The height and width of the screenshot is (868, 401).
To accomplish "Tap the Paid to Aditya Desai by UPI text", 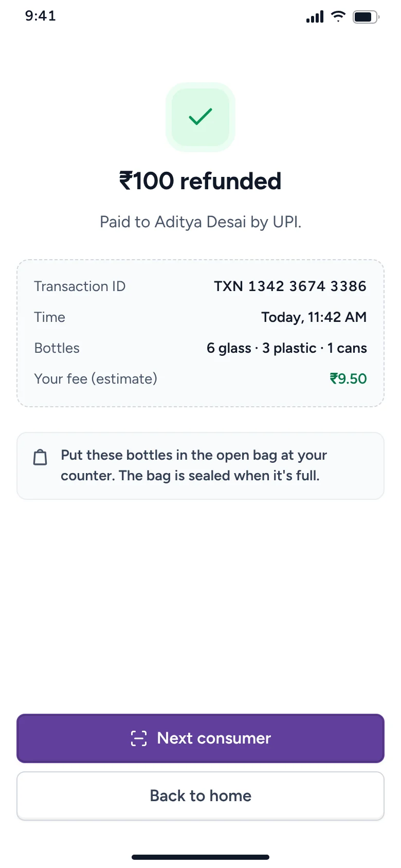I will pos(200,222).
